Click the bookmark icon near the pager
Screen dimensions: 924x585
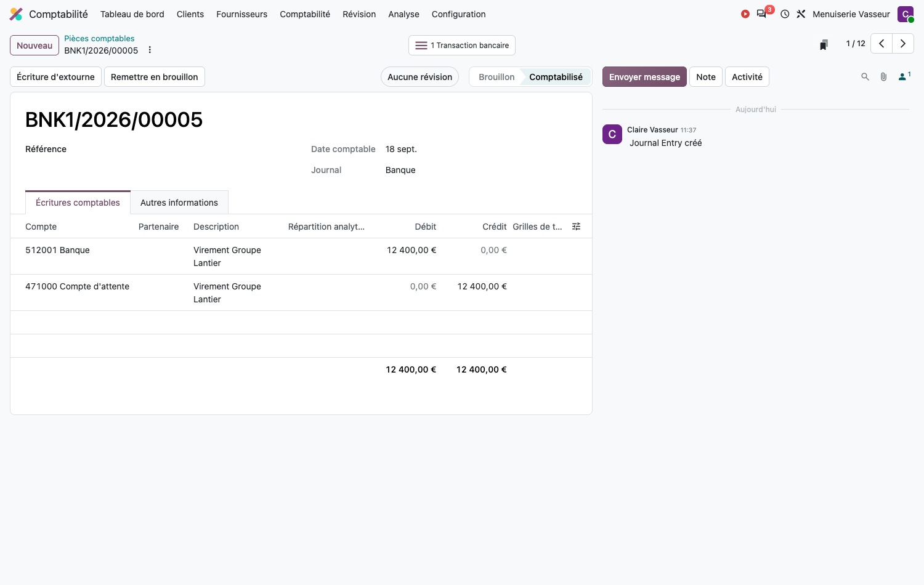tap(824, 44)
